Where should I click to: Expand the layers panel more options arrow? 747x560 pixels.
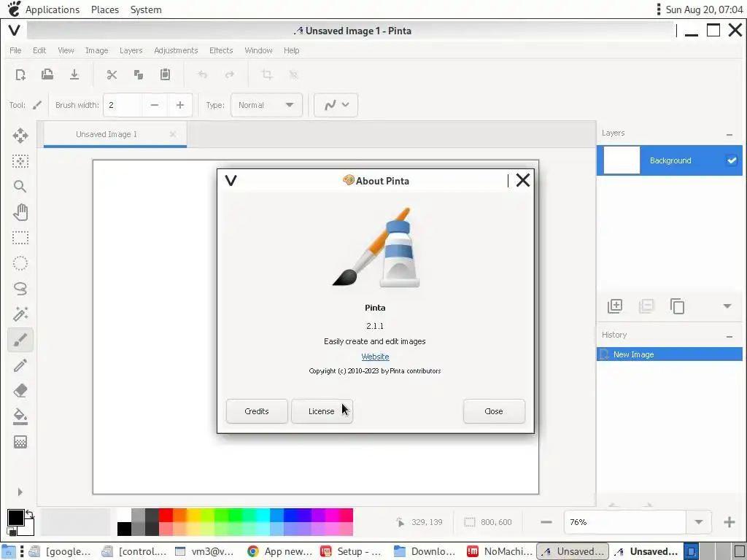(727, 306)
